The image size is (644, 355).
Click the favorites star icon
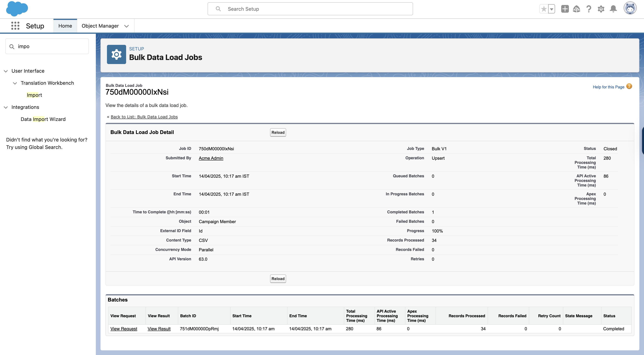click(544, 9)
